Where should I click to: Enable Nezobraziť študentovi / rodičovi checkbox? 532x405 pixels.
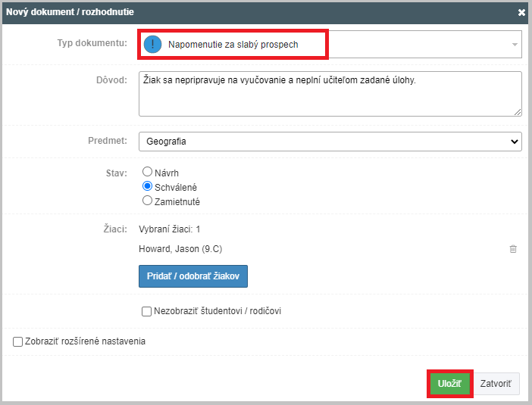(x=146, y=311)
